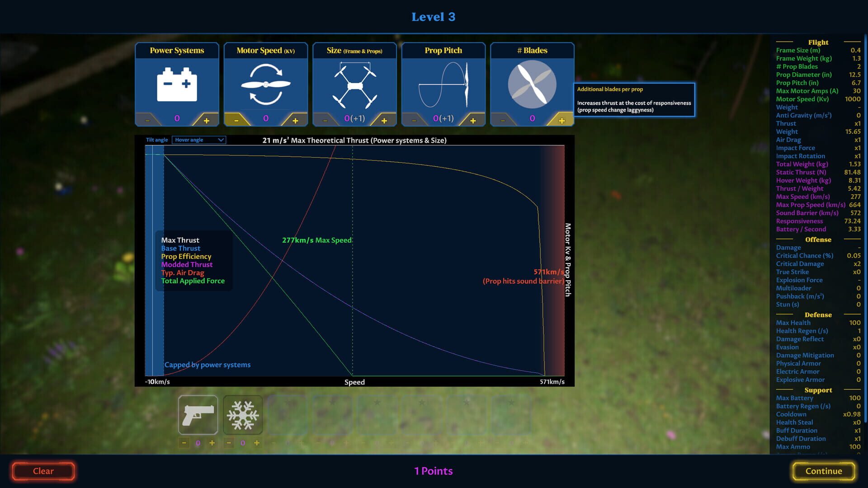The width and height of the screenshot is (868, 488).
Task: Click the Motor Speed propeller rotation icon
Action: point(265,84)
